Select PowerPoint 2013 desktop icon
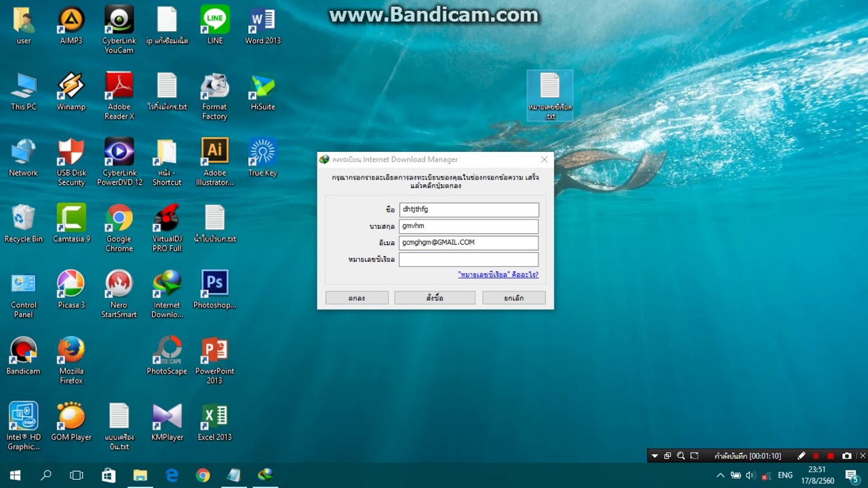The height and width of the screenshot is (488, 868). pos(214,361)
